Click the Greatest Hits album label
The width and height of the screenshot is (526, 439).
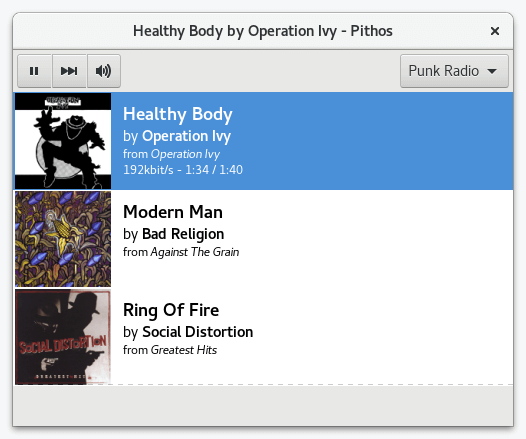point(183,350)
